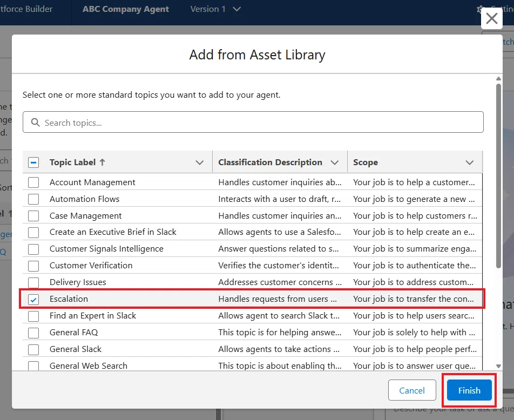Click the search magnifier icon
This screenshot has width=514, height=420.
tap(36, 123)
